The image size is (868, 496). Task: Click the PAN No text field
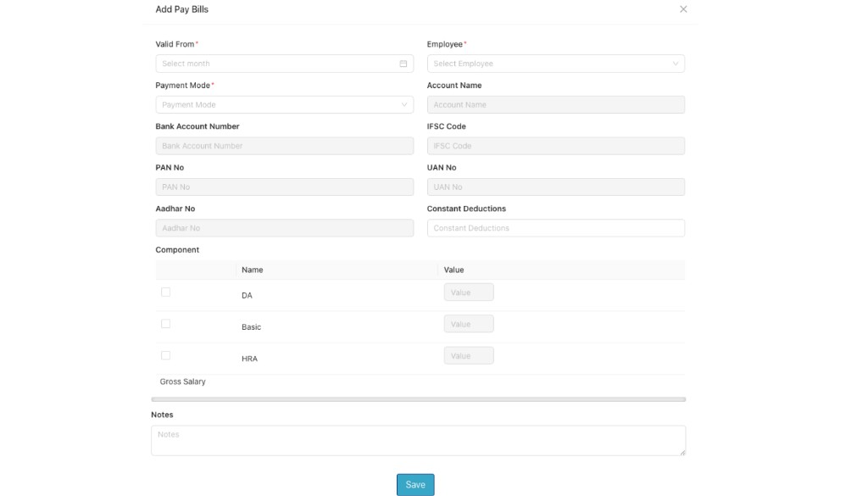(284, 186)
